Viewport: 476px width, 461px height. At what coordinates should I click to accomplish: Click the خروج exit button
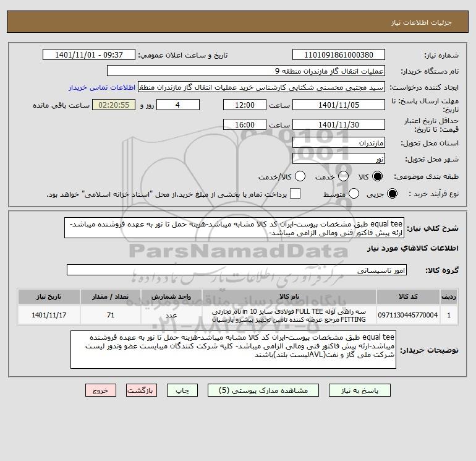click(101, 390)
